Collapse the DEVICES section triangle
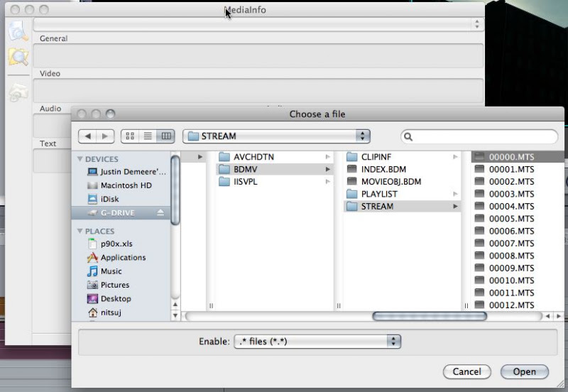This screenshot has height=392, width=568. (80, 159)
